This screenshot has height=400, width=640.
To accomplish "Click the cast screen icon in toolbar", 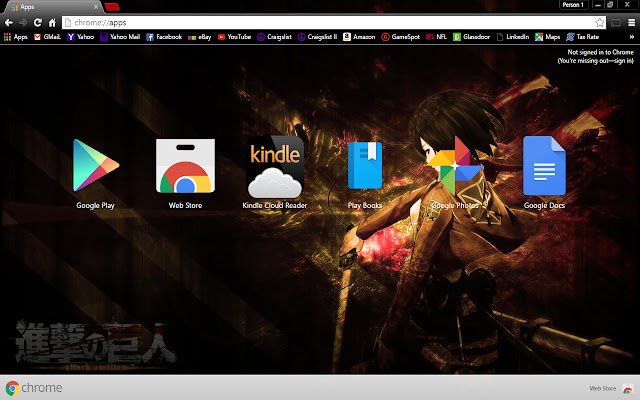I will pos(616,23).
